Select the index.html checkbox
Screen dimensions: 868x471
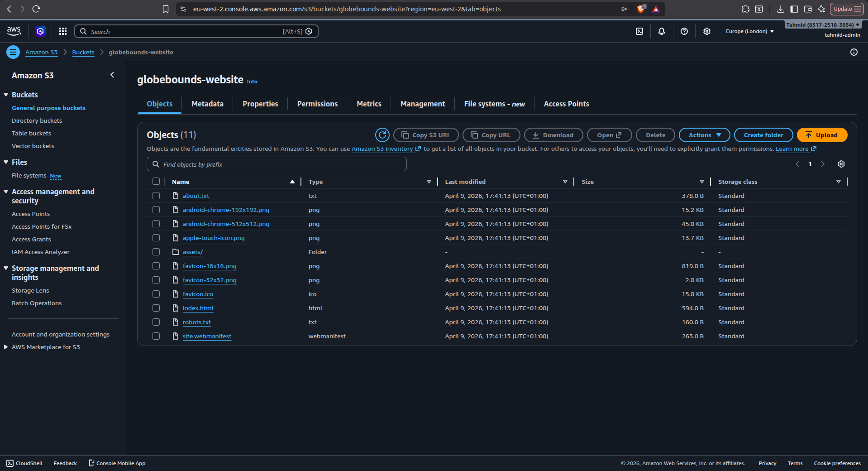(156, 308)
